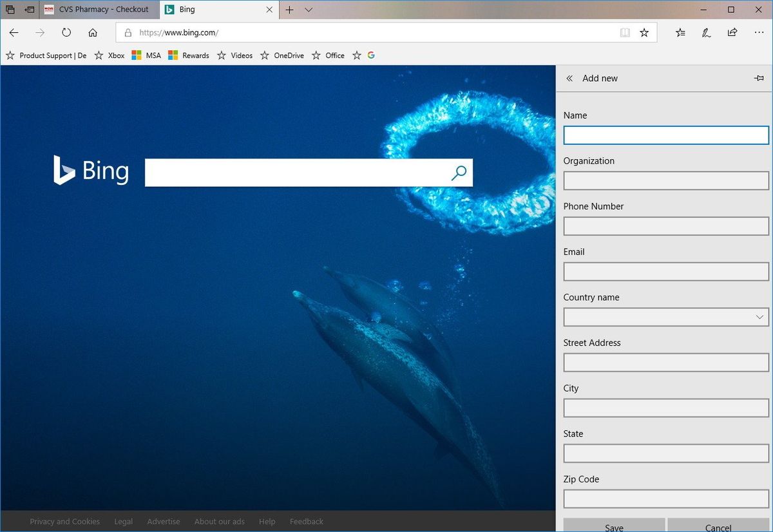The width and height of the screenshot is (773, 532).
Task: Click the Bing search magnifier
Action: click(459, 173)
